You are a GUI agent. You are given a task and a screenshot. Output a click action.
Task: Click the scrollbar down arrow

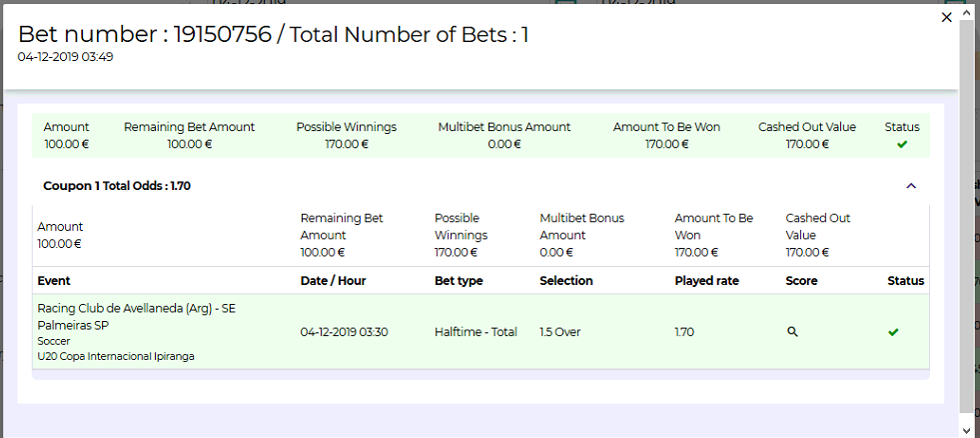tap(967, 430)
